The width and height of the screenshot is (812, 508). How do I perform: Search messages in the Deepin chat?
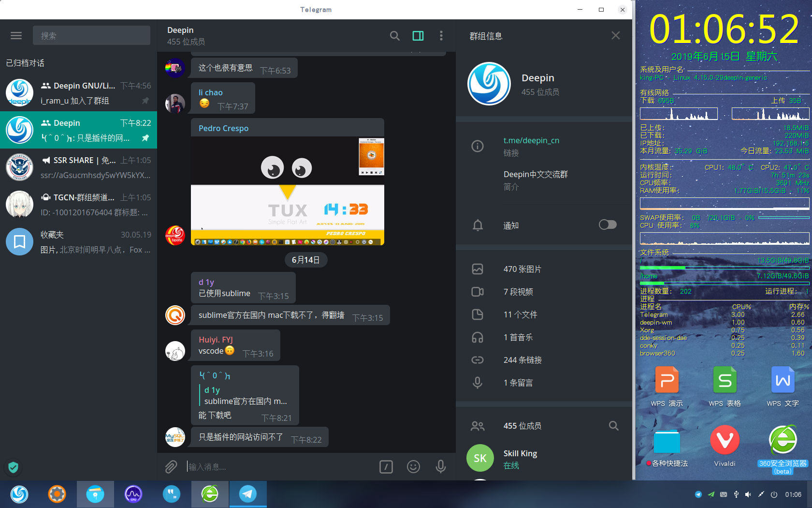point(394,35)
